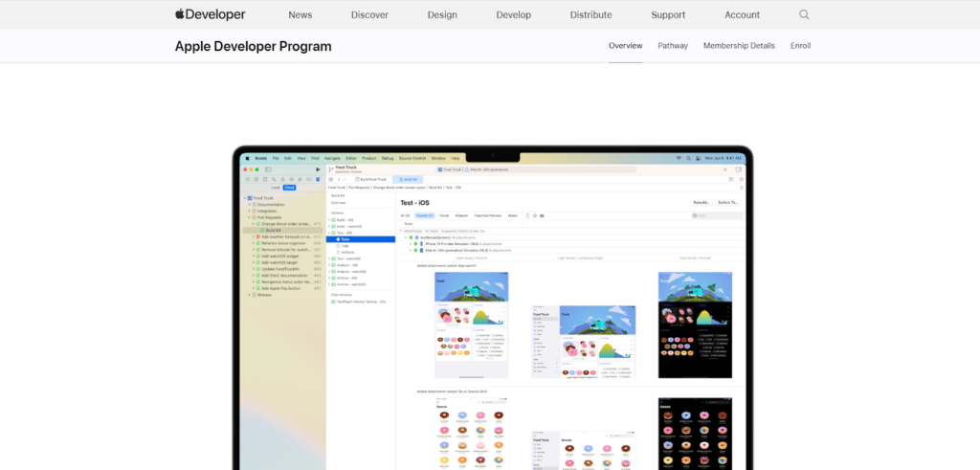Click the Apple menu in the Xcode screenshot
980x470 pixels.
[x=248, y=158]
